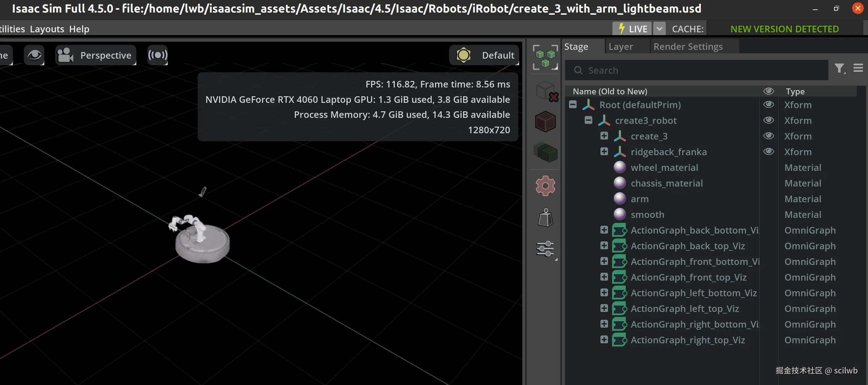Screen dimensions: 868x385
Task: Click the Default lighting button
Action: (484, 55)
